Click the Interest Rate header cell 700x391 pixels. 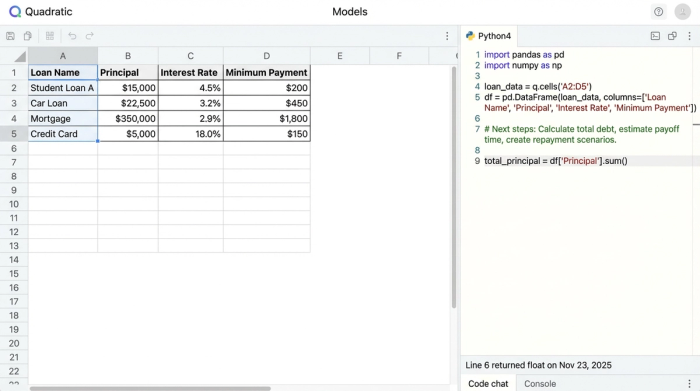191,72
